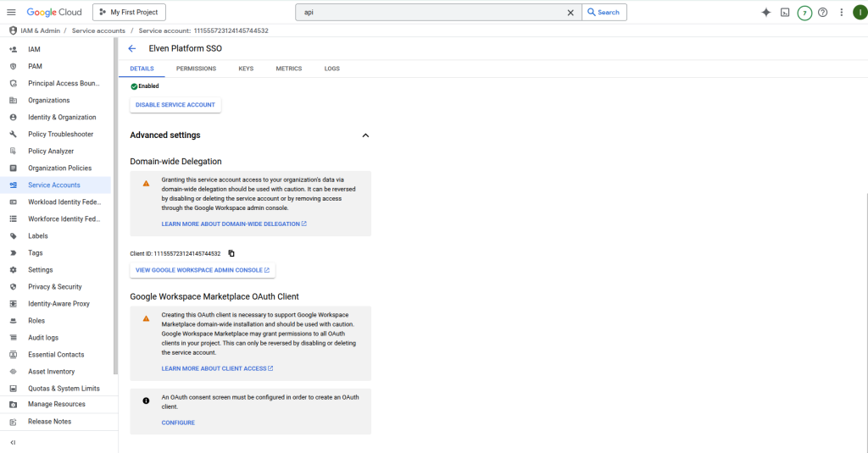This screenshot has width=868, height=453.
Task: Go back using the arrow icon
Action: tap(131, 48)
